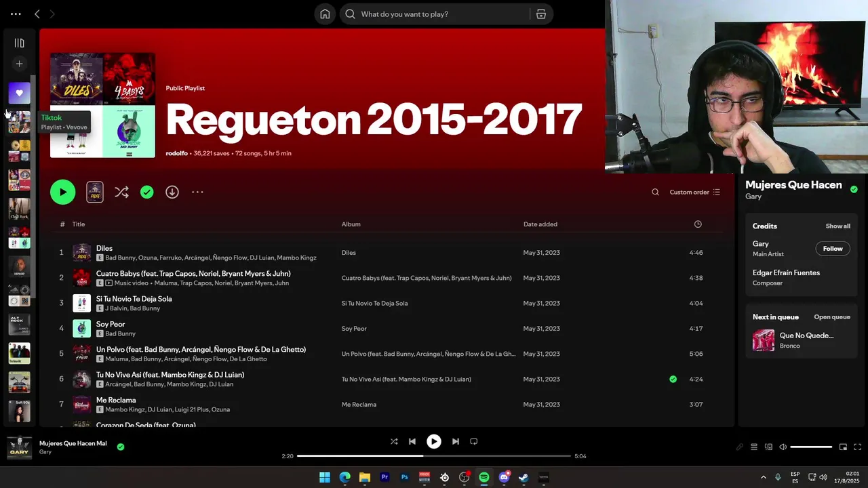The width and height of the screenshot is (868, 488).
Task: Select queued song Que No Quede
Action: (806, 335)
